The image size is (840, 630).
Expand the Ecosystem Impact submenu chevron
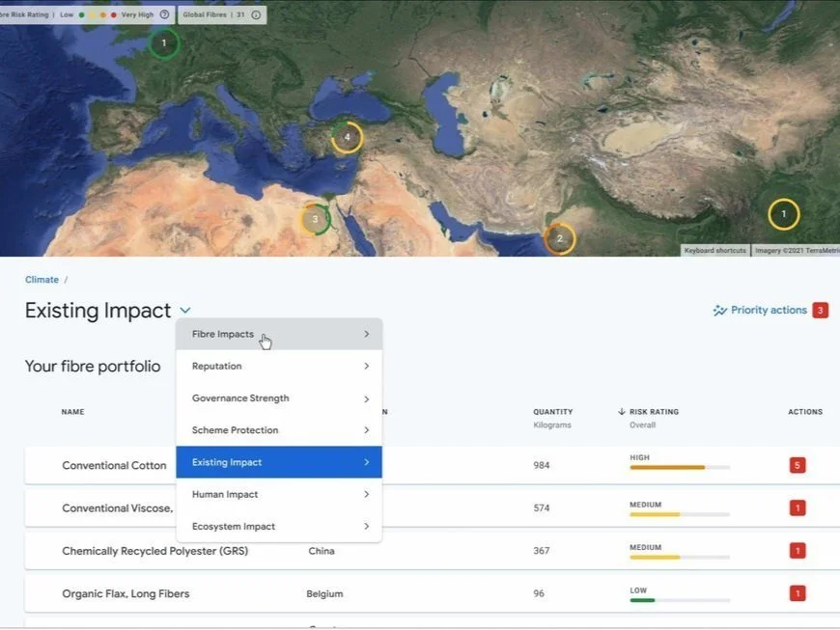click(367, 527)
